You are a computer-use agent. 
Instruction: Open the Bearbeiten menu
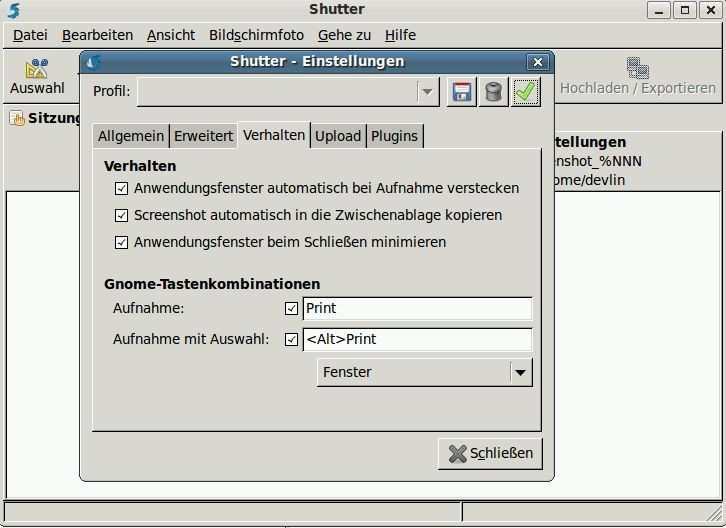97,35
